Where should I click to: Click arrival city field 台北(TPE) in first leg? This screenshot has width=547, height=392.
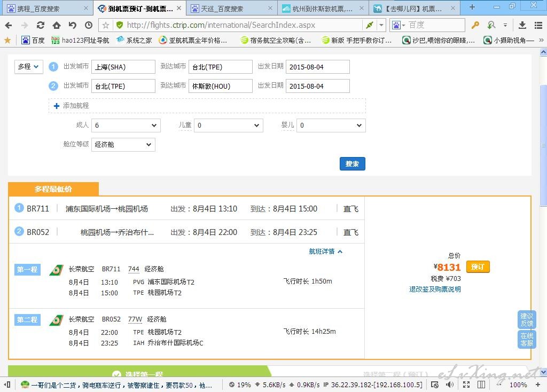[x=221, y=67]
